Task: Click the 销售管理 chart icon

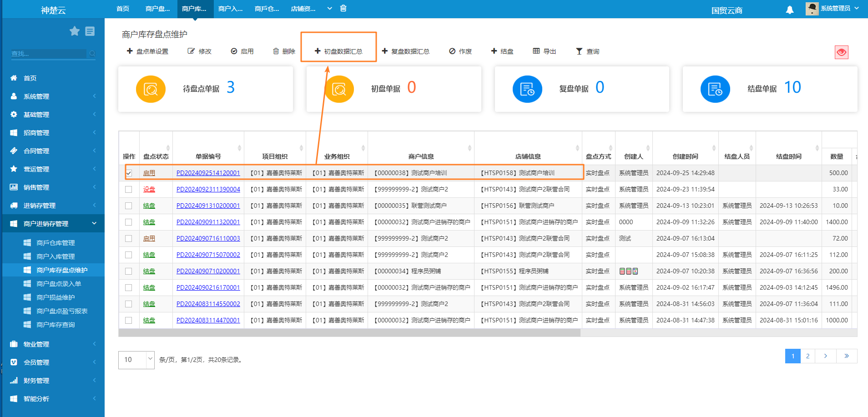Action: coord(14,187)
